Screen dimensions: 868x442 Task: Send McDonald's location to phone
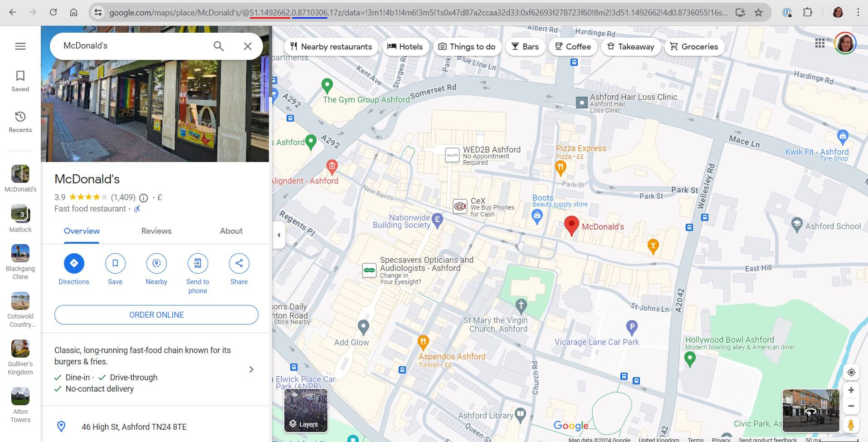197,263
